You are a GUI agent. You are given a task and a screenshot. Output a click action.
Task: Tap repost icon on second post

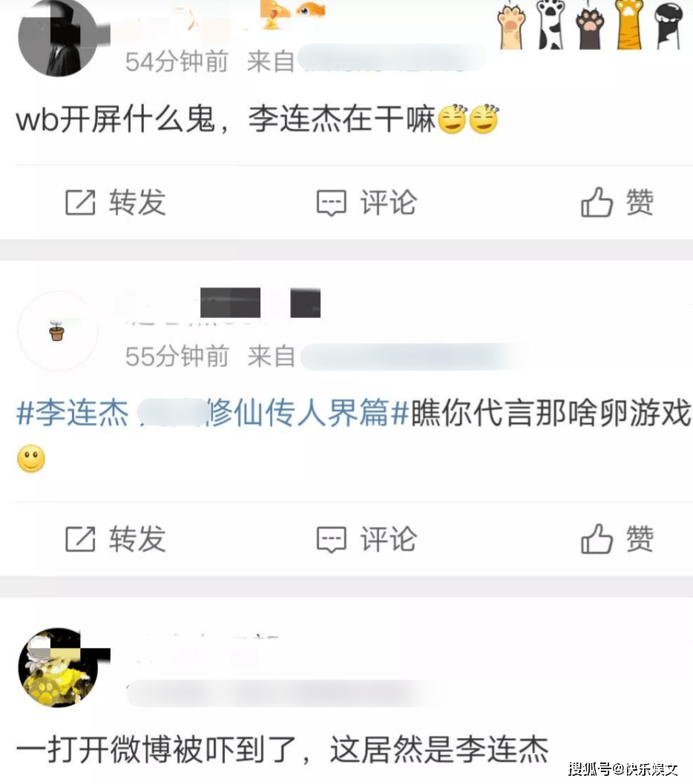(80, 539)
